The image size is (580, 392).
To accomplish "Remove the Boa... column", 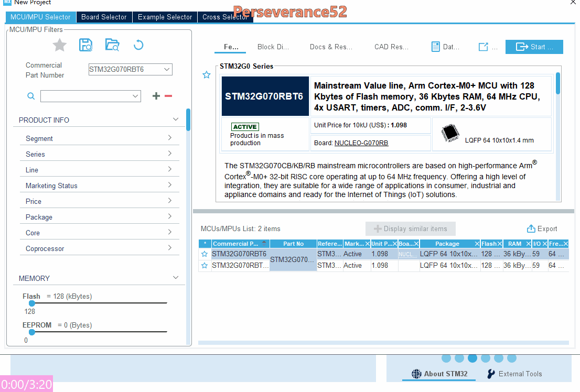I will (416, 244).
